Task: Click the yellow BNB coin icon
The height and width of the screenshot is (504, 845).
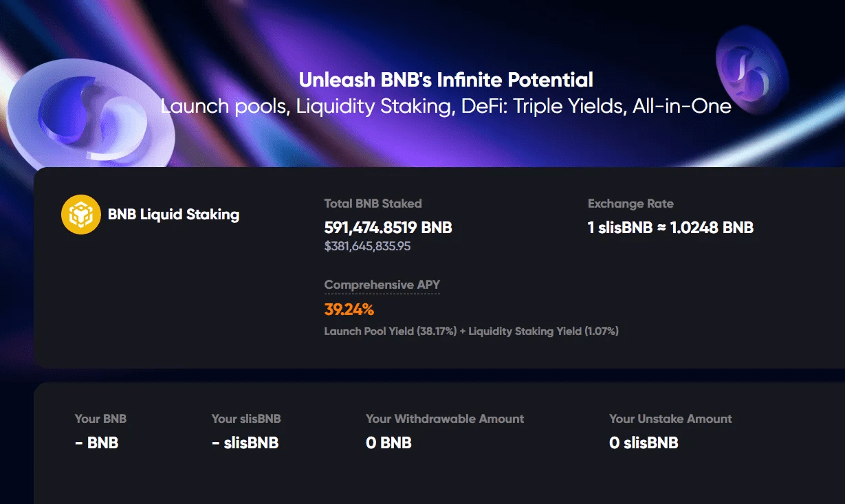Action: (x=81, y=215)
